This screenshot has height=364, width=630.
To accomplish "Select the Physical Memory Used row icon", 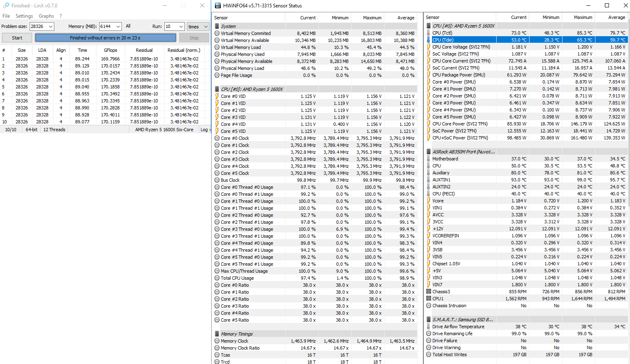I will click(x=217, y=54).
